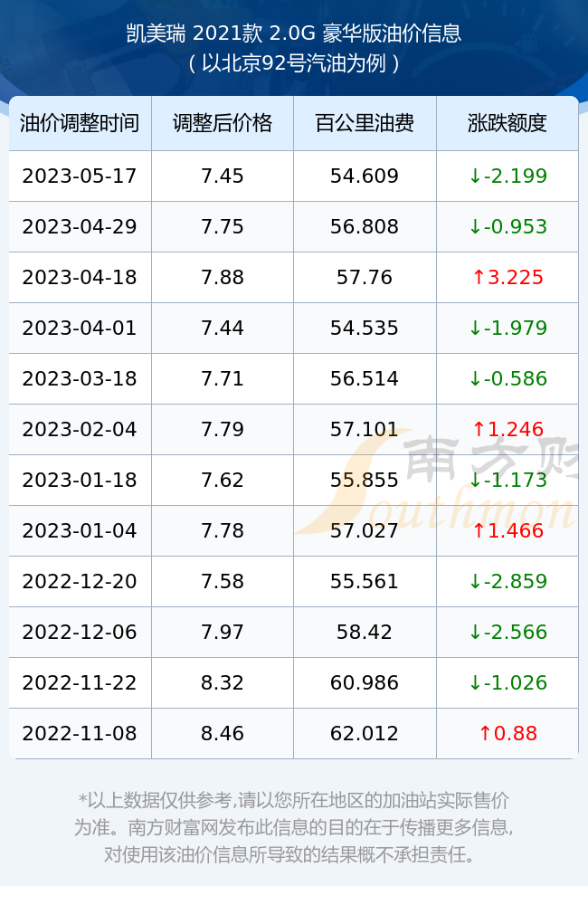Click the green down value -2.859
This screenshot has height=905, width=588.
click(x=507, y=581)
